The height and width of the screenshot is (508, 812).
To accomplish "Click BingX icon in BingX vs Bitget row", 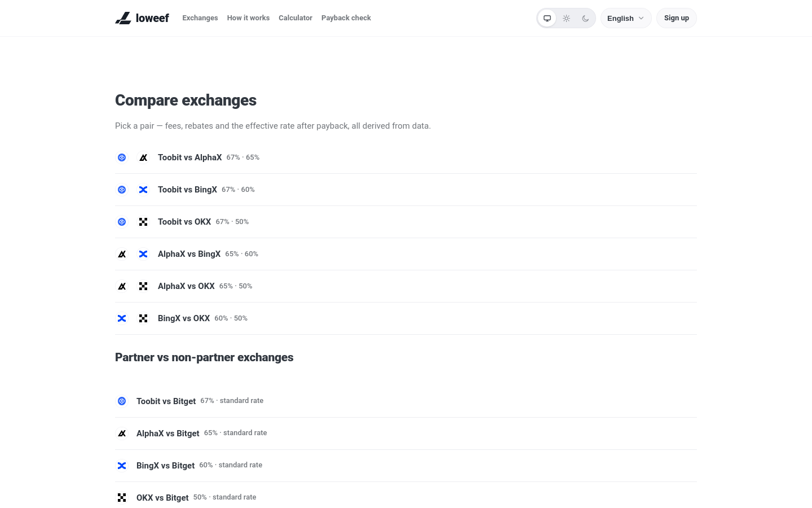I will click(x=122, y=466).
